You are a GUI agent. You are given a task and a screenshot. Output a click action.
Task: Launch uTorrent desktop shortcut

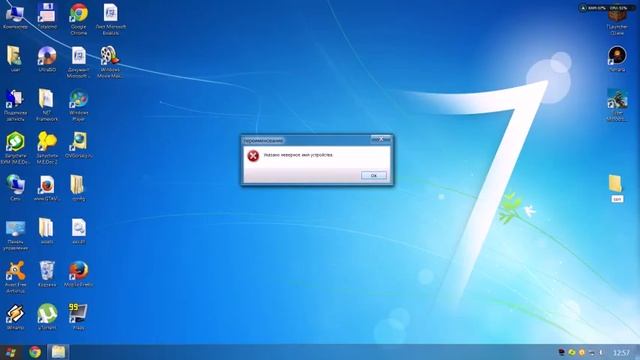tap(47, 317)
